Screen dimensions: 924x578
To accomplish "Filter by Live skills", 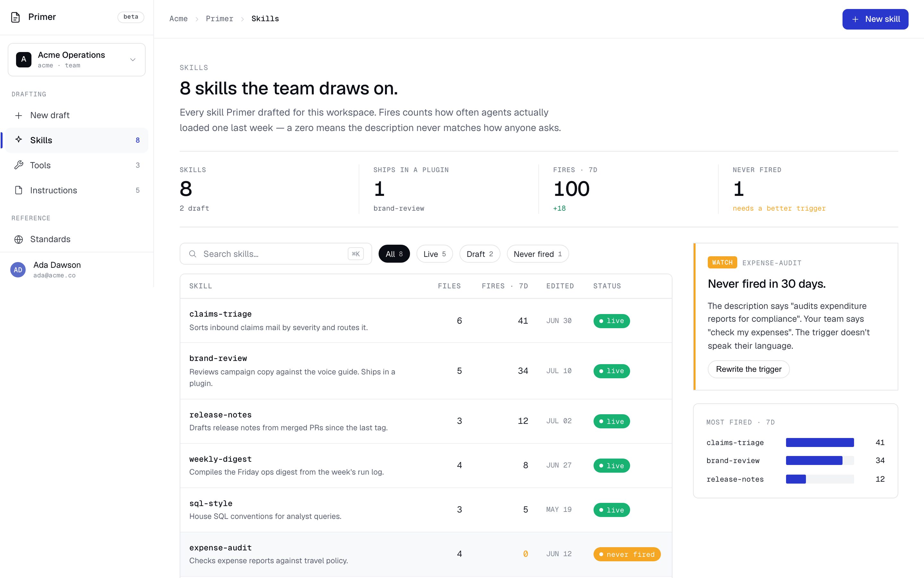I will tap(434, 254).
